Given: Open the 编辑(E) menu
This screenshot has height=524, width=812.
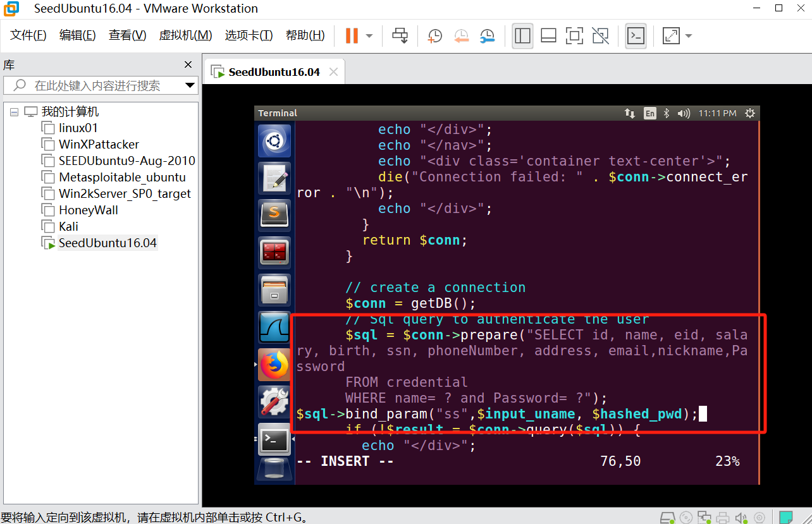Looking at the screenshot, I should pyautogui.click(x=78, y=35).
